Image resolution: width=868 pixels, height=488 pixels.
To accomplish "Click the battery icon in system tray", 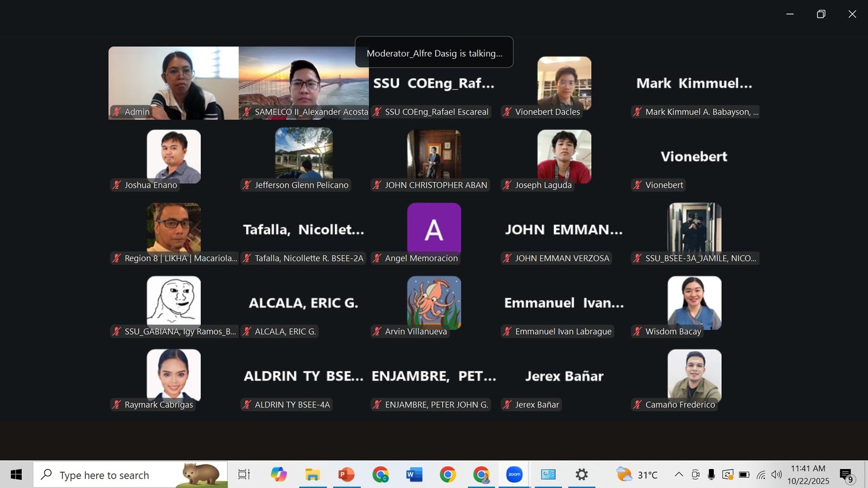I will point(744,474).
